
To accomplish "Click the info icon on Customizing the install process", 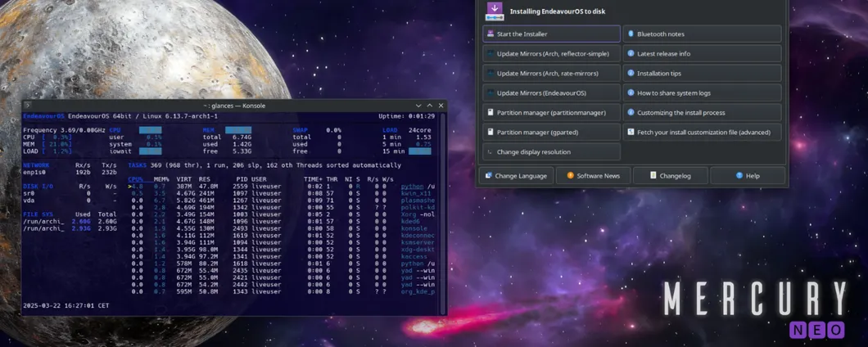I will [x=631, y=112].
